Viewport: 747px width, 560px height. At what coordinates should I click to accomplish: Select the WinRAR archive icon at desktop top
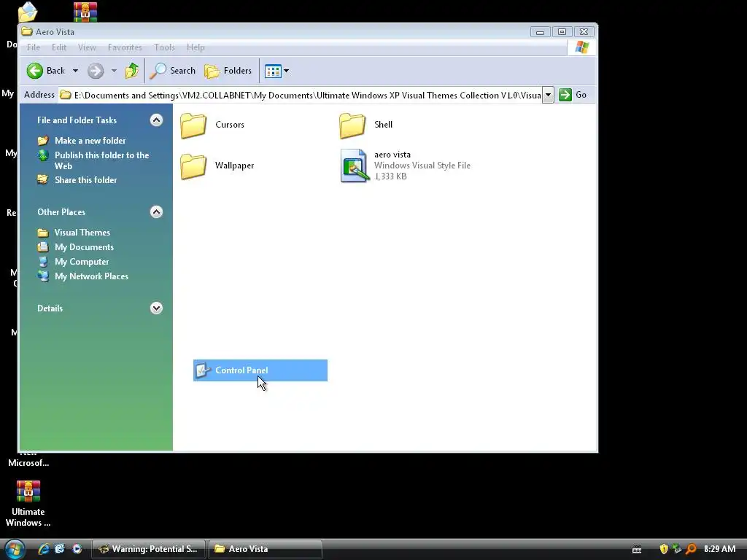85,12
